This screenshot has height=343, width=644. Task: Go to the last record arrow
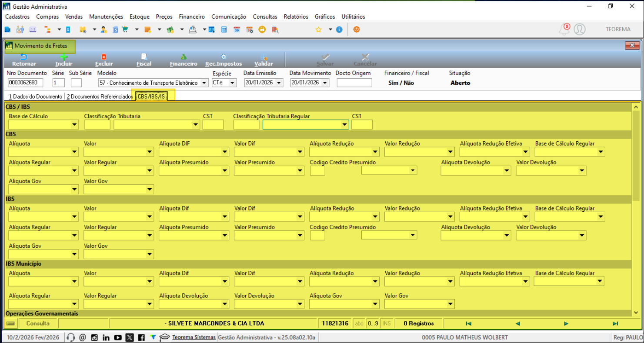point(615,323)
